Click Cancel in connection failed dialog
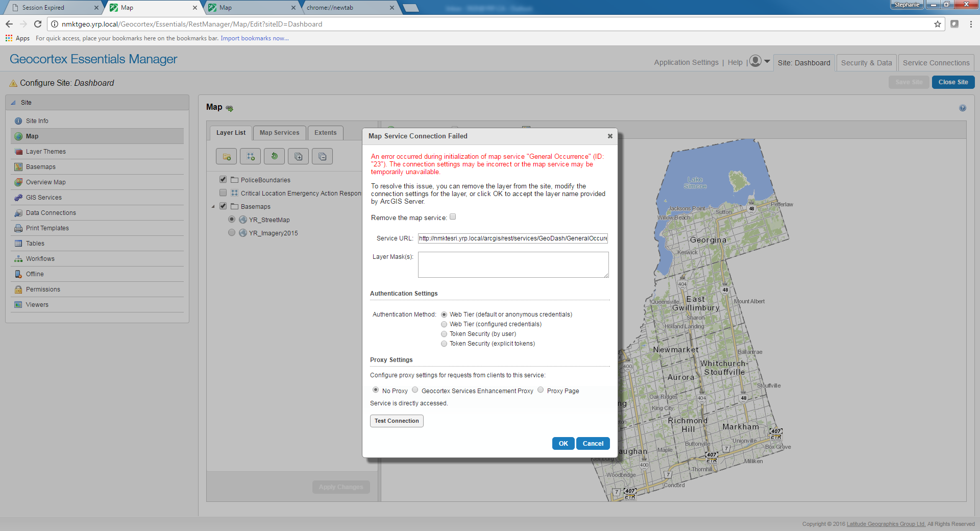The height and width of the screenshot is (531, 980). click(593, 444)
